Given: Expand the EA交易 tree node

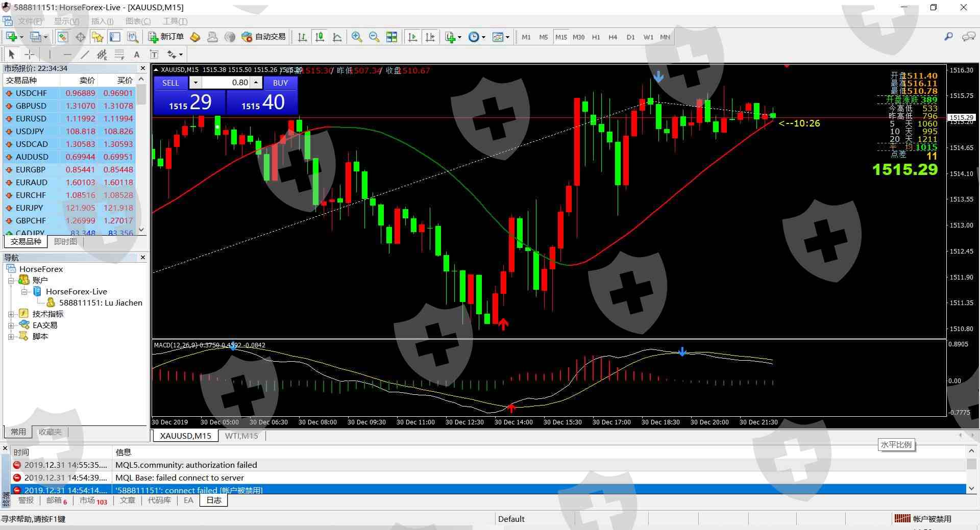Looking at the screenshot, I should pyautogui.click(x=11, y=325).
